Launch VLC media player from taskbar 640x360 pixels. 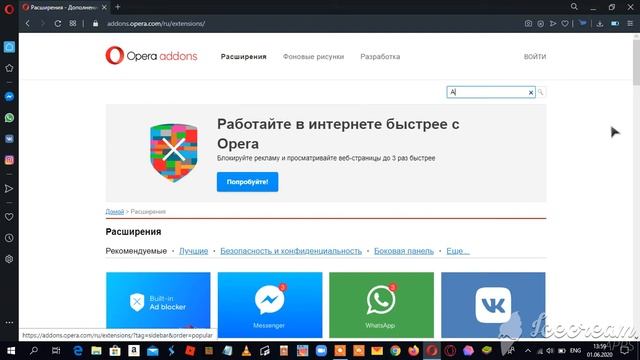click(246, 351)
